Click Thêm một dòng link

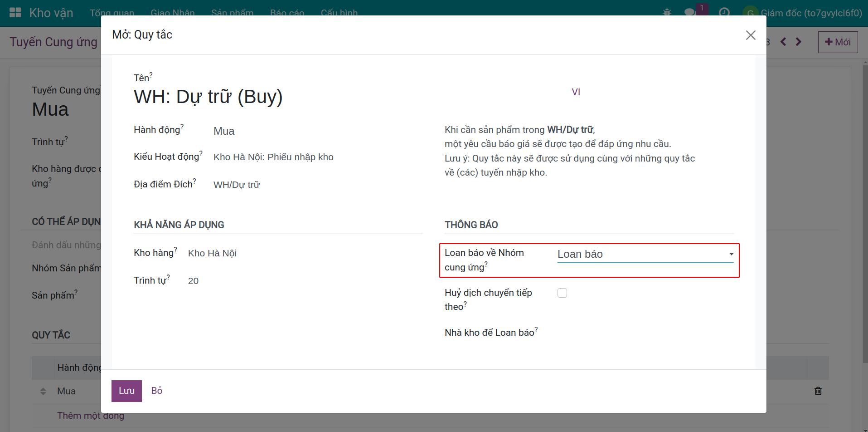[x=91, y=416]
